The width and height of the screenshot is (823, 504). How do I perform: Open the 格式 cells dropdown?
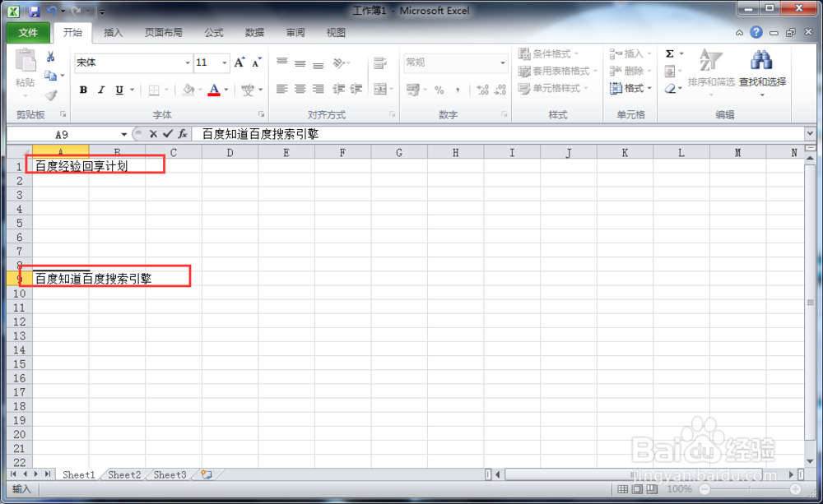pos(630,88)
